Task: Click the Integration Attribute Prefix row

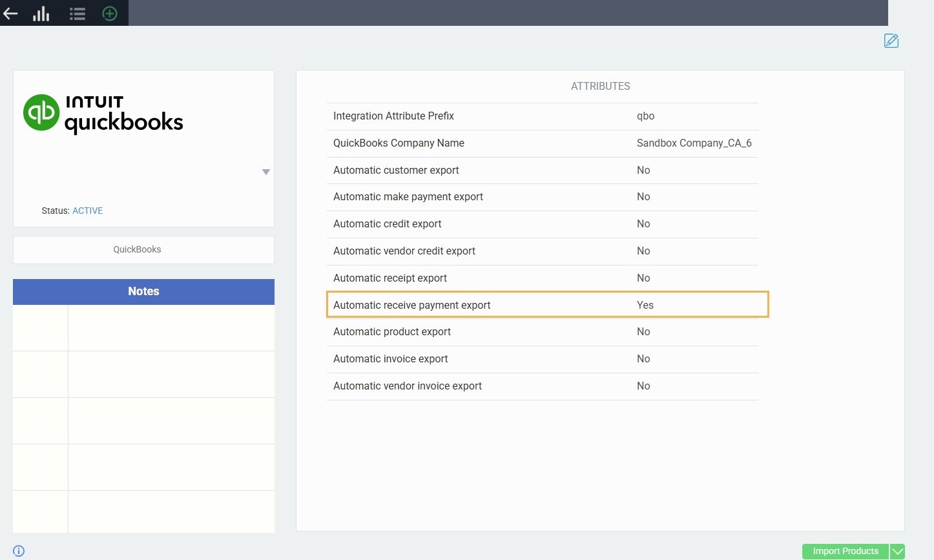Action: [542, 116]
